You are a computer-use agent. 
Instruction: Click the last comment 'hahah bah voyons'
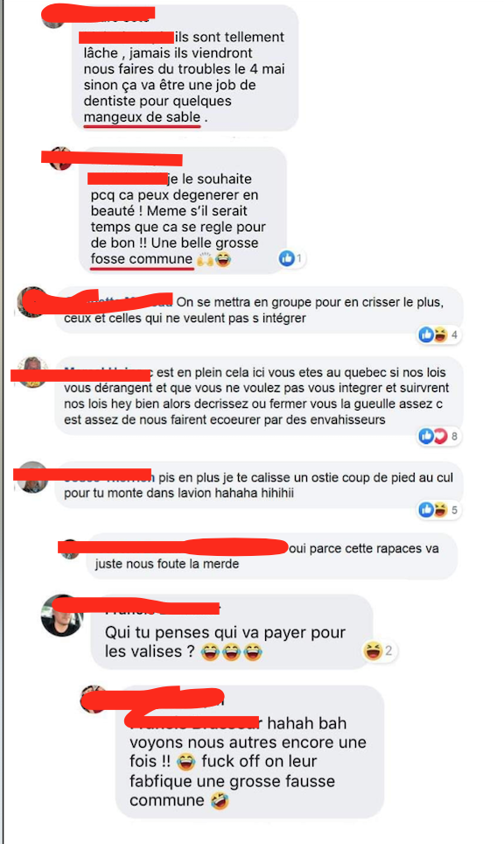pos(249,751)
